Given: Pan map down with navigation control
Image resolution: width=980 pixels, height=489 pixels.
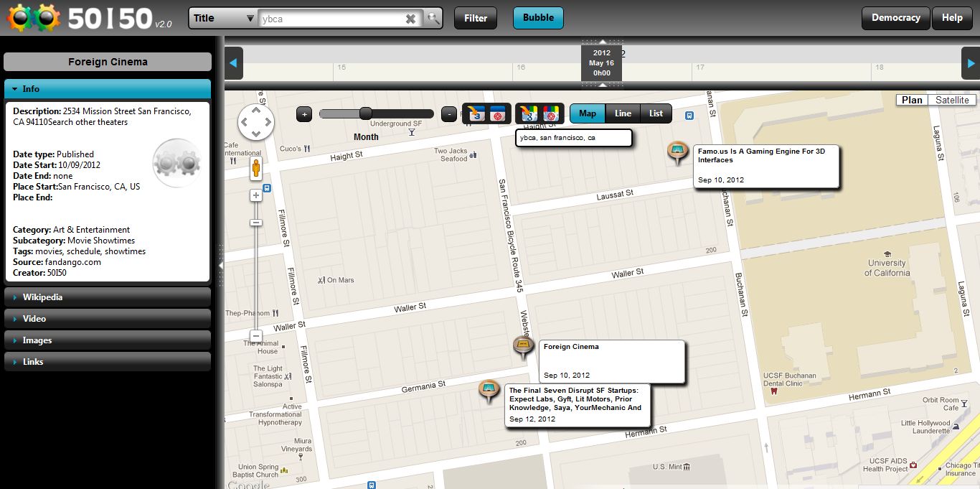Looking at the screenshot, I should point(256,134).
